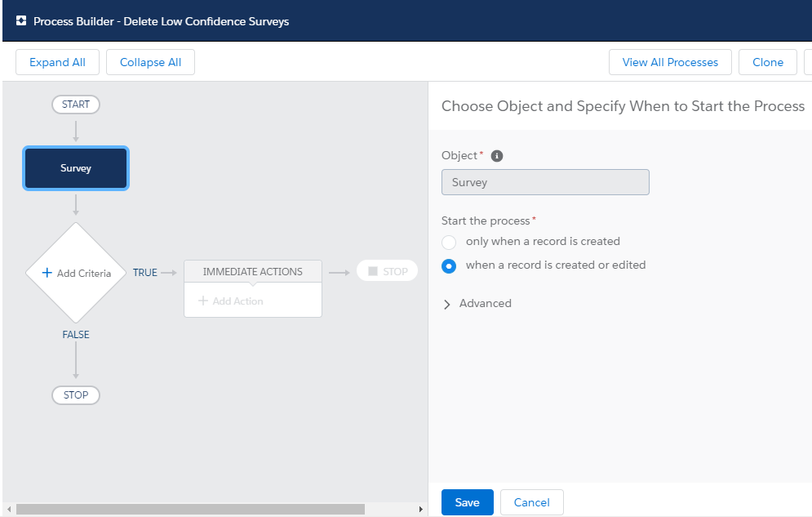Cancel the object configuration
812x517 pixels.
532,502
